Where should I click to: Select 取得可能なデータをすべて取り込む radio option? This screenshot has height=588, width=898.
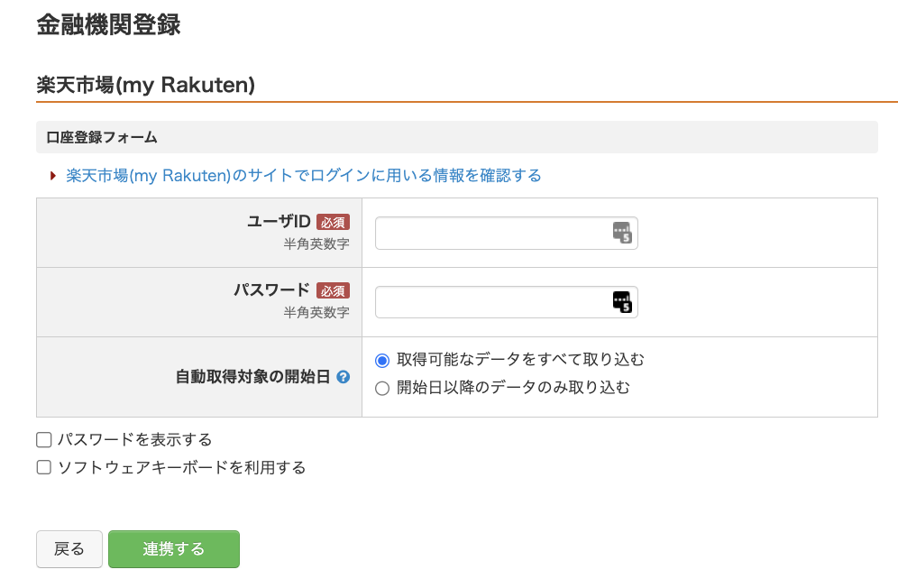click(x=382, y=361)
